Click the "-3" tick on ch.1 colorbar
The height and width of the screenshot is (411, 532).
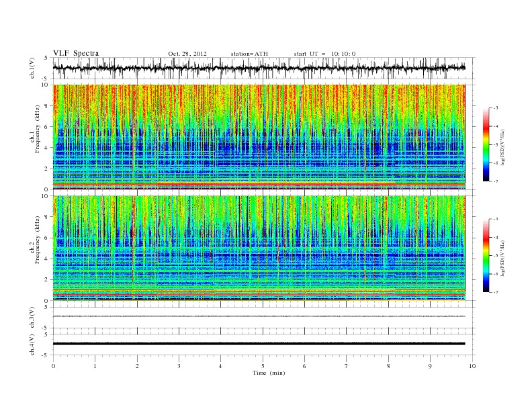pyautogui.click(x=496, y=108)
